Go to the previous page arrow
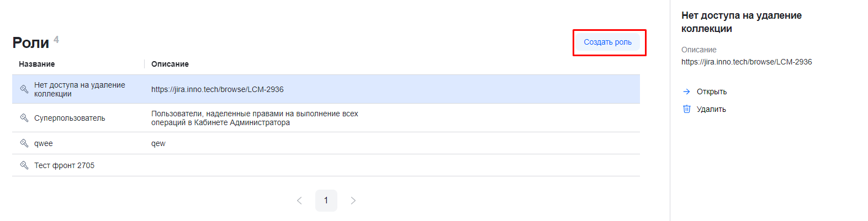The image size is (868, 221). pos(299,201)
